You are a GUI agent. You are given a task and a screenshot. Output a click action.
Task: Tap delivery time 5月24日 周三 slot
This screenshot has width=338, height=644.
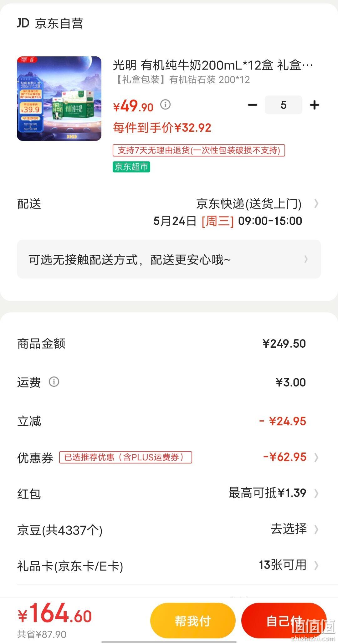tap(228, 221)
